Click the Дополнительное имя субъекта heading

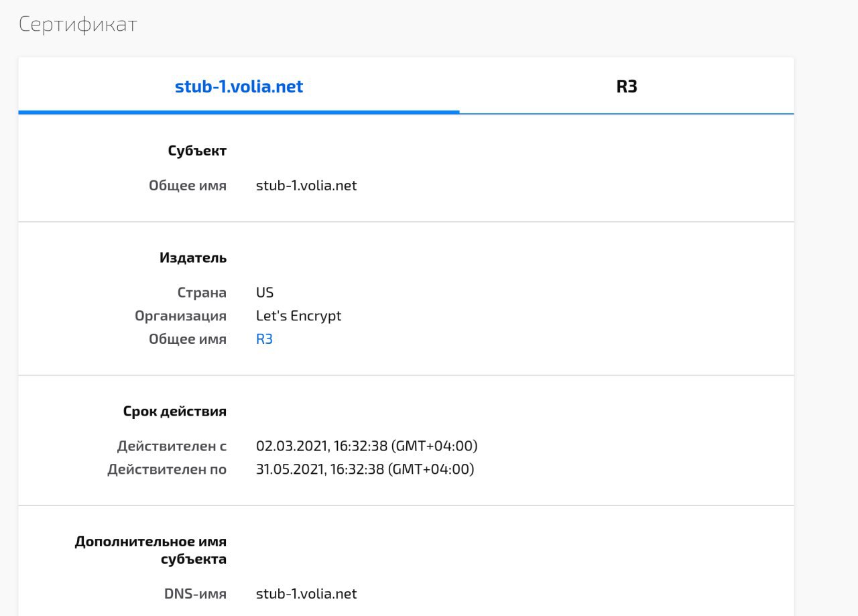click(x=151, y=550)
